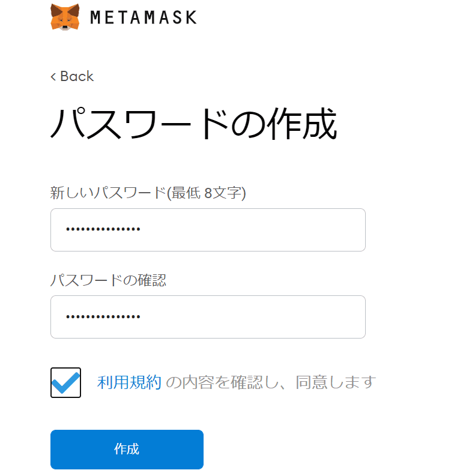Viewport: 469px width, 476px height.
Task: Click the masked dots in new password field
Action: point(103,229)
